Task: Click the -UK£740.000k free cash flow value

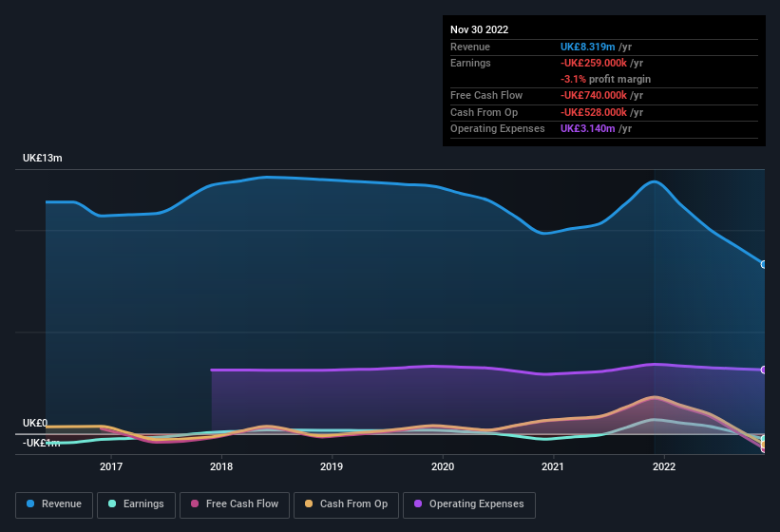Action: pos(594,95)
